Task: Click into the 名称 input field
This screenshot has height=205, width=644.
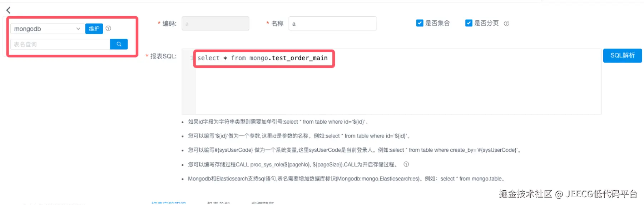Action: click(333, 24)
